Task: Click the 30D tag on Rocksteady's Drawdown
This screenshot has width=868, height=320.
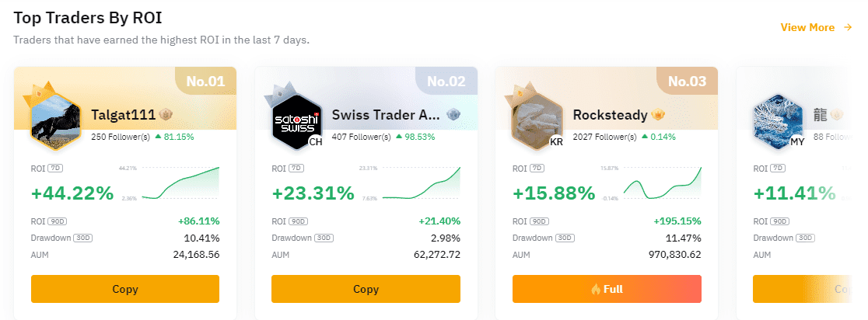Action: click(x=565, y=238)
